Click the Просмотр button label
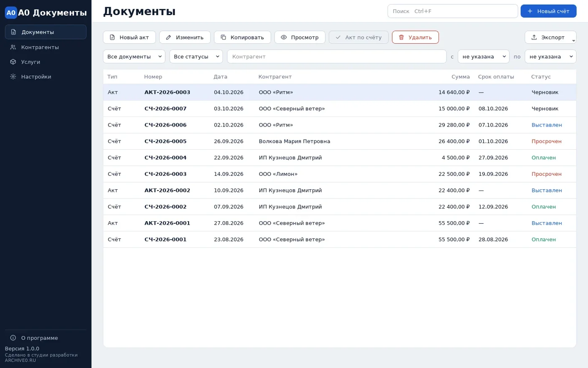Viewport: 588px width, 368px height. (304, 37)
